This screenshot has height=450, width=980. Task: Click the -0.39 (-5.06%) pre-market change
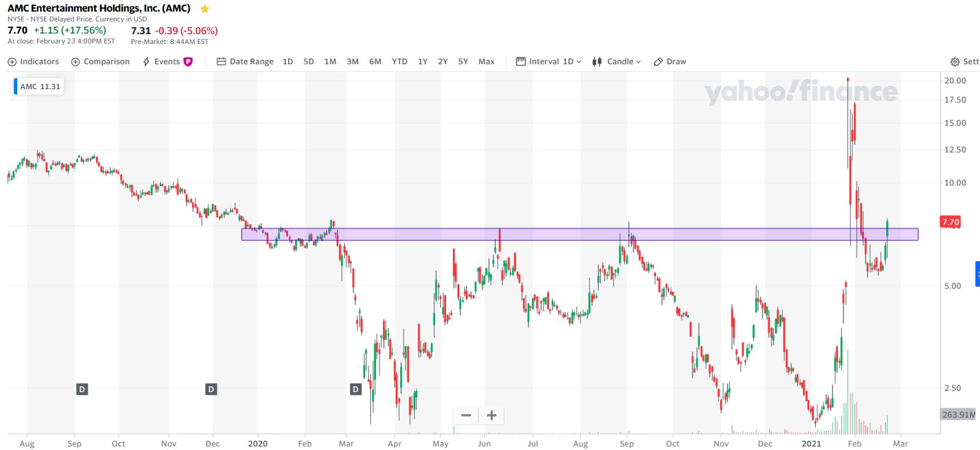coord(186,31)
